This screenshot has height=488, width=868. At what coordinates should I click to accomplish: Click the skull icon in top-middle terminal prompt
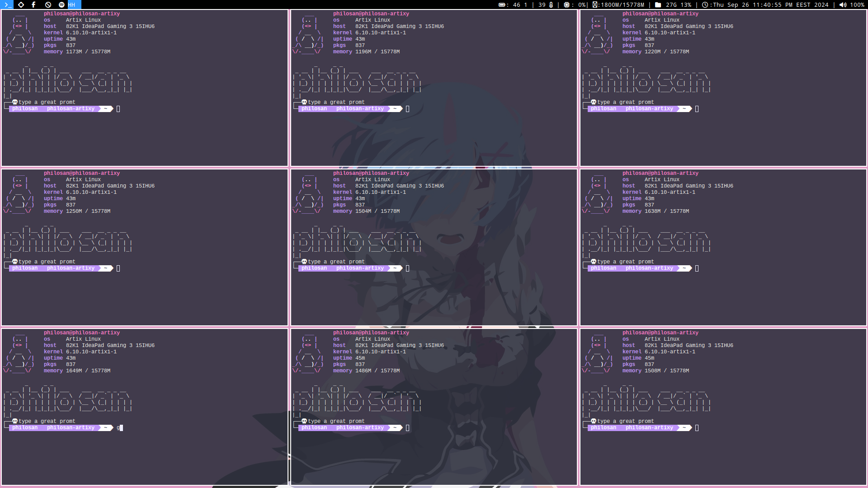pos(304,102)
